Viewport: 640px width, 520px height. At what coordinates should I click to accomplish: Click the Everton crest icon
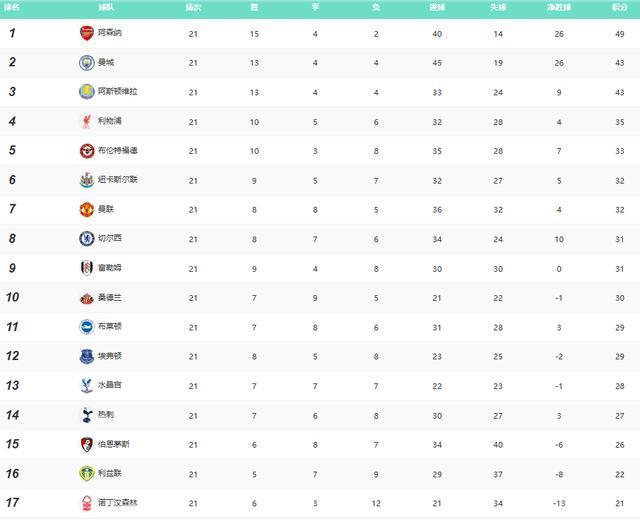tap(86, 356)
